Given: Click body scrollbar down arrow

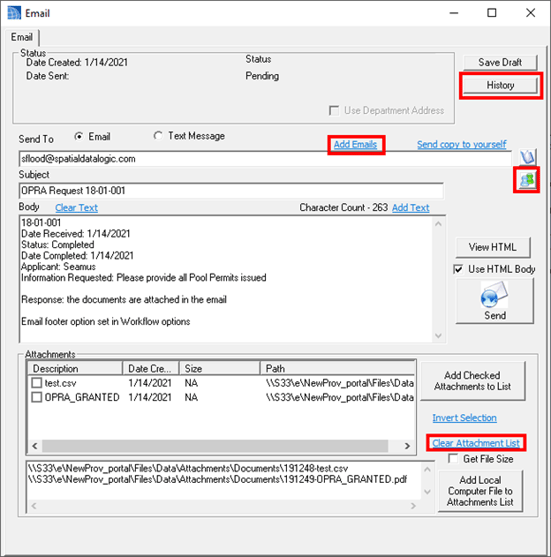Looking at the screenshot, I should [438, 336].
